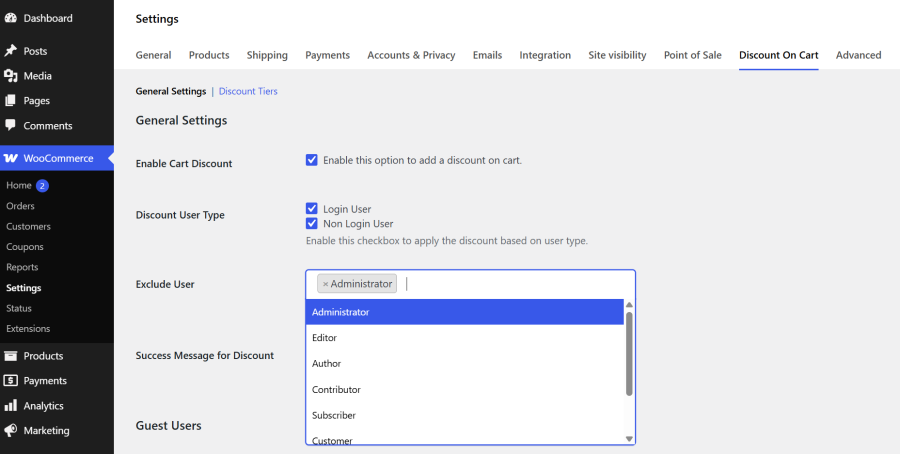Toggle the Non Login User checkbox
The width and height of the screenshot is (900, 454).
312,223
